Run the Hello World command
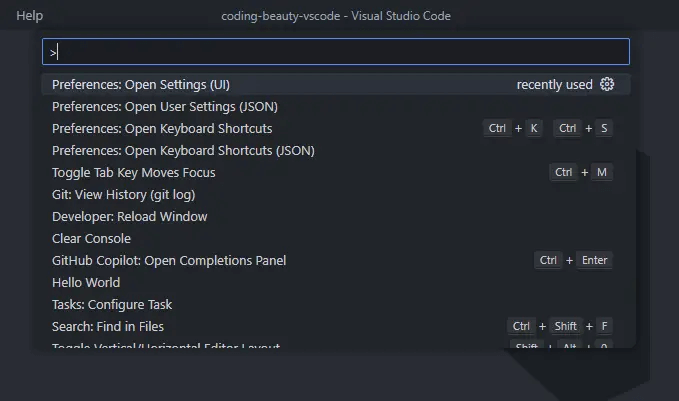Screen dimensions: 679x401 86,283
